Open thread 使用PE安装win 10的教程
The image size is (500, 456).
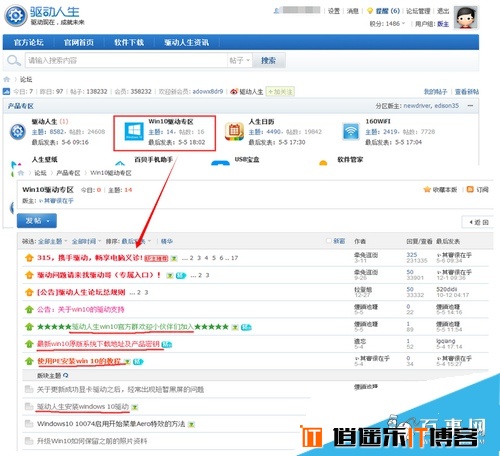tap(79, 361)
